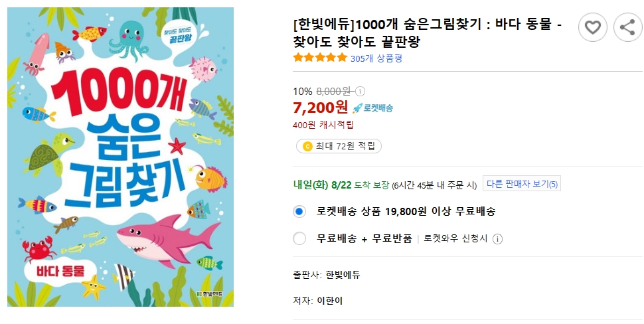Screen dimensions: 644x324
Task: Click author name 이한이
Action: click(x=330, y=301)
